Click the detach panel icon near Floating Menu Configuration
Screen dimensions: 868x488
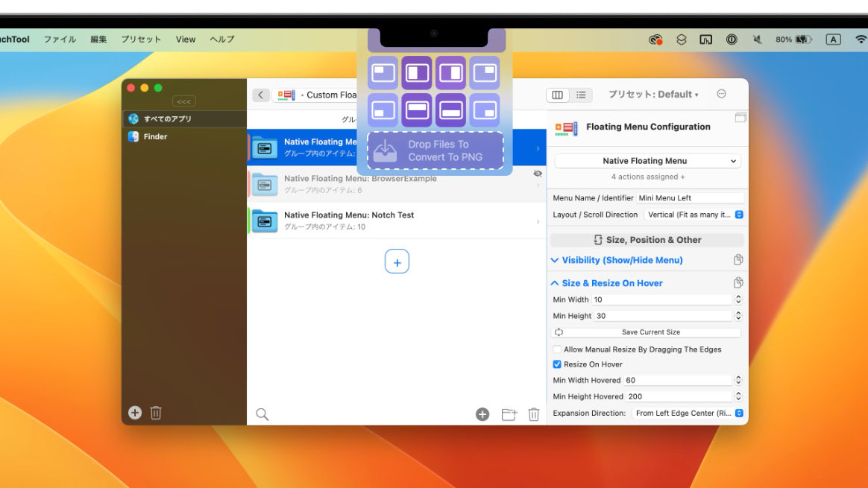tap(740, 118)
